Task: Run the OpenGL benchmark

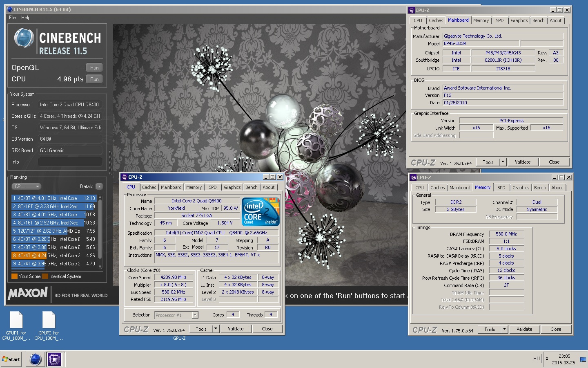Action: pyautogui.click(x=94, y=67)
